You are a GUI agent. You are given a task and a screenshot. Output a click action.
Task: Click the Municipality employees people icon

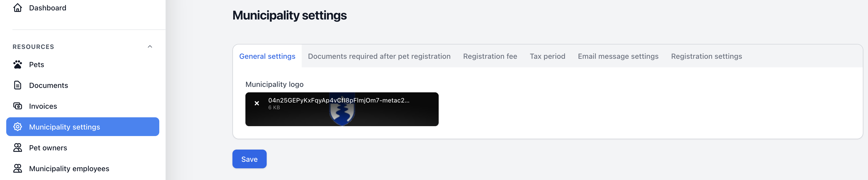(18, 168)
